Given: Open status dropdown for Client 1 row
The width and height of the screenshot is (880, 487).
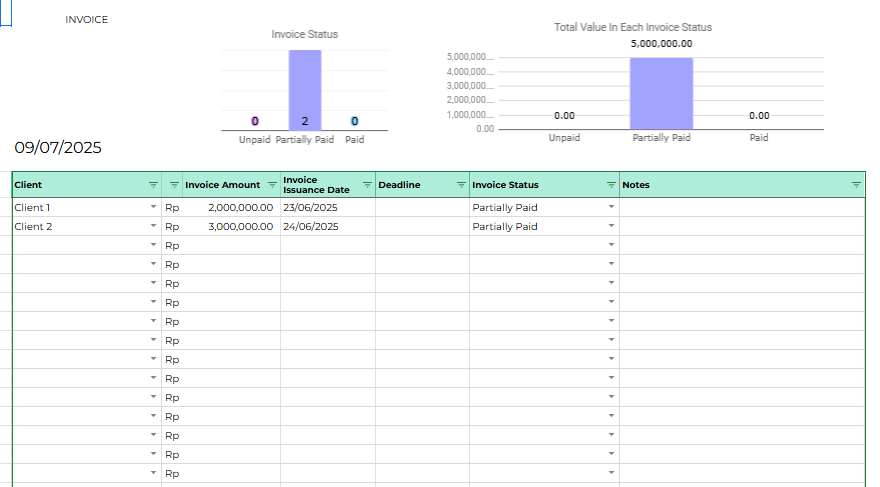Looking at the screenshot, I should (611, 207).
